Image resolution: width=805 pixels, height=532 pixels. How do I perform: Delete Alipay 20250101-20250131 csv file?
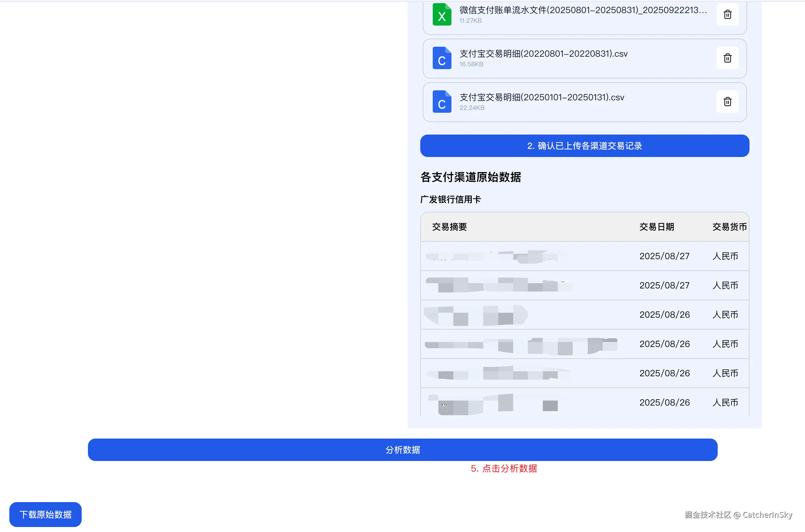point(727,102)
